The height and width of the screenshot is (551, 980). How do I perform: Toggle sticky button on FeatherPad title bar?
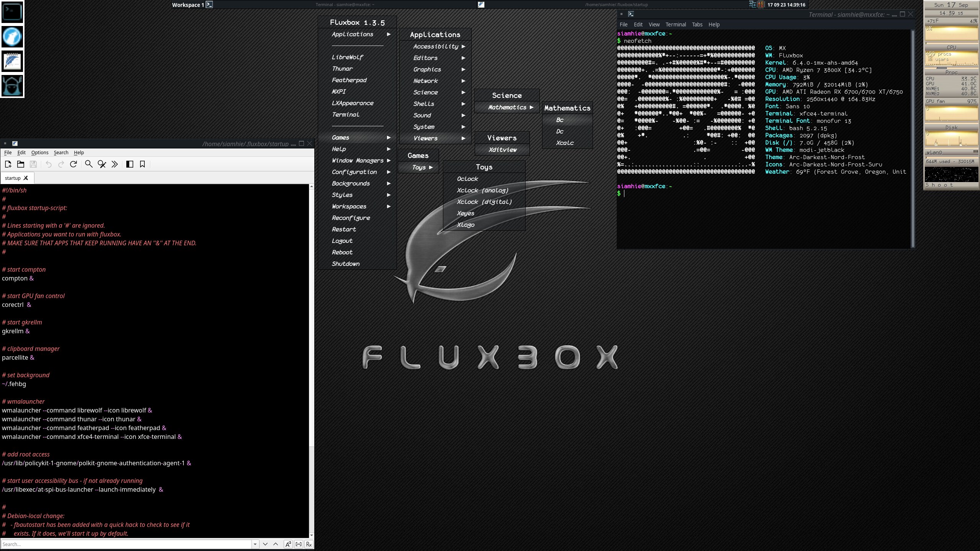point(5,143)
